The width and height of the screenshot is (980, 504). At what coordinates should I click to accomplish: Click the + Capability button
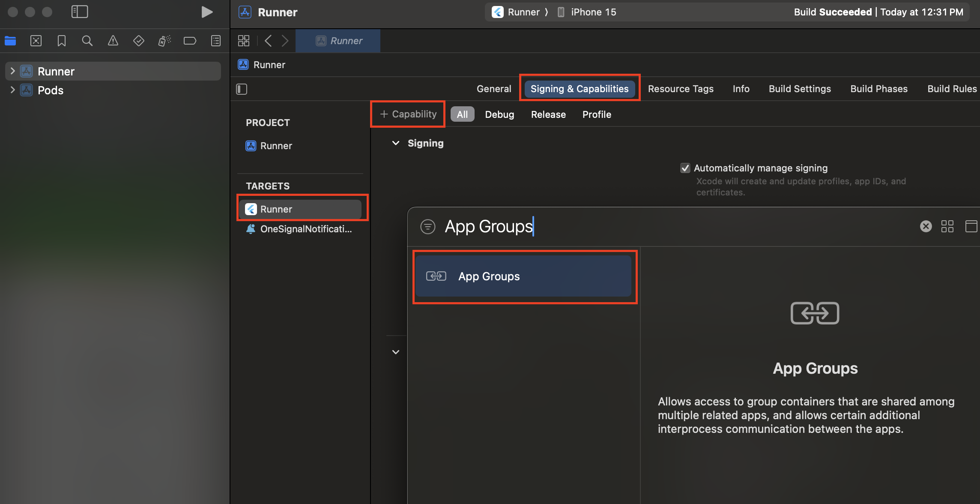coord(408,114)
